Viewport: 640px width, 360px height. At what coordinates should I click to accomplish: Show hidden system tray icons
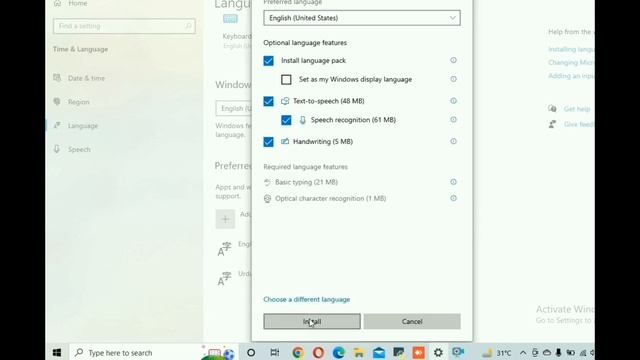[x=523, y=353]
